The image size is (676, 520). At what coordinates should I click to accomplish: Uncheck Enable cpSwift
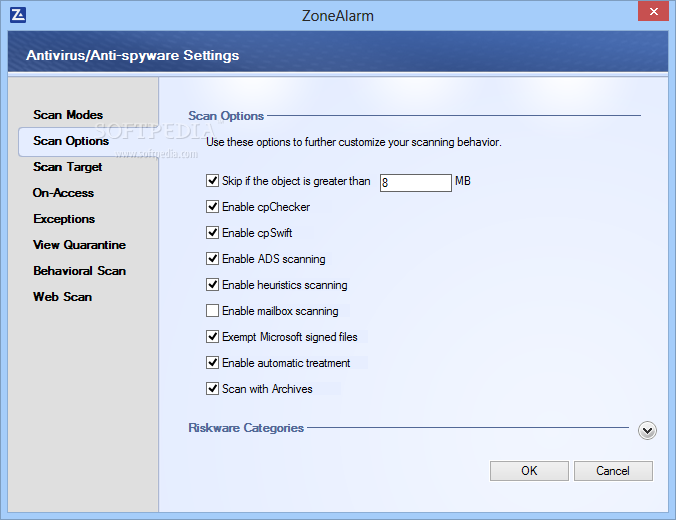tap(212, 232)
